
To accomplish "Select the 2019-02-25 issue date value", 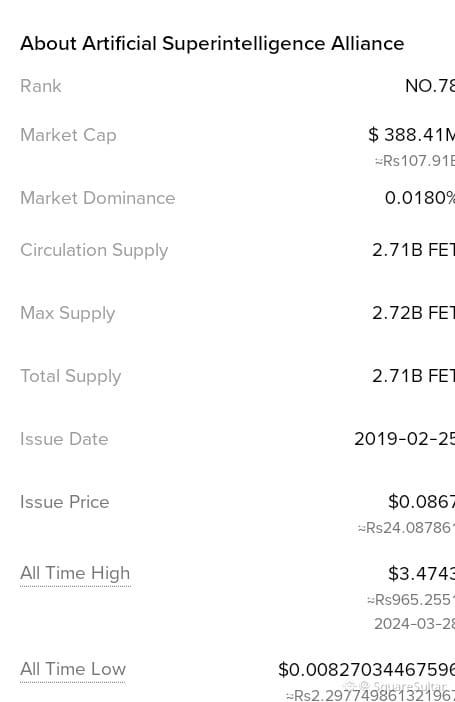I will tap(404, 439).
